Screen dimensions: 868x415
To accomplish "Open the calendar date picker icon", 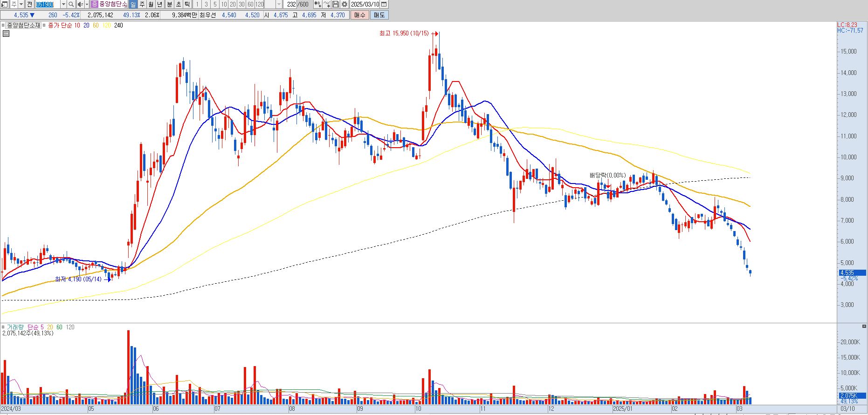I will point(384,4).
